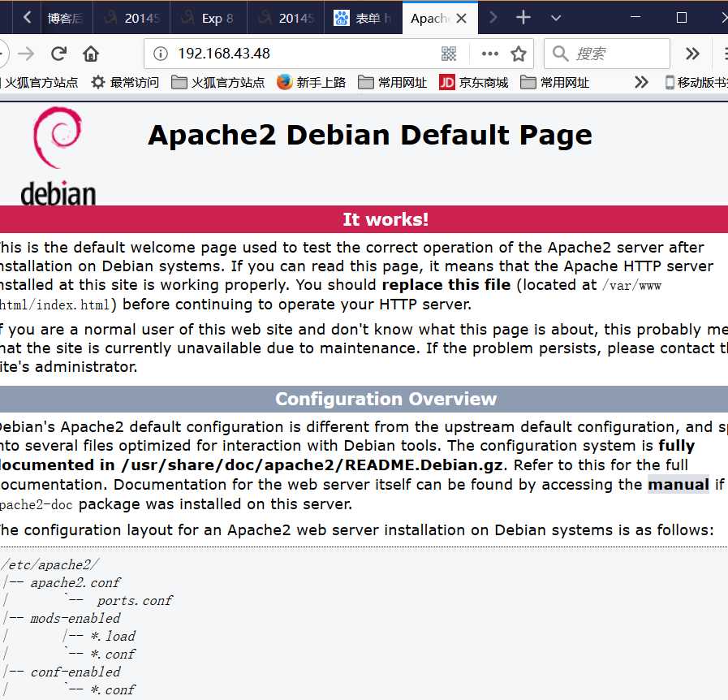Click the Configuration Overview heading
728x700 pixels.
click(x=386, y=399)
